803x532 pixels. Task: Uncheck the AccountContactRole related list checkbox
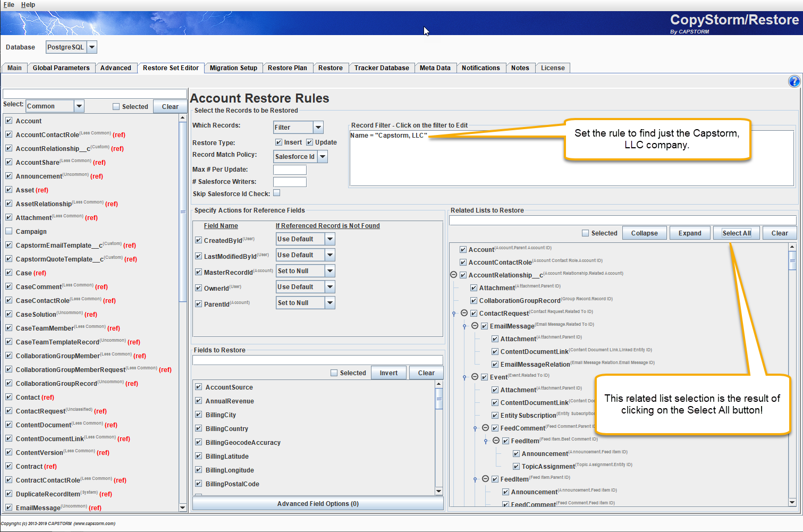(x=463, y=262)
